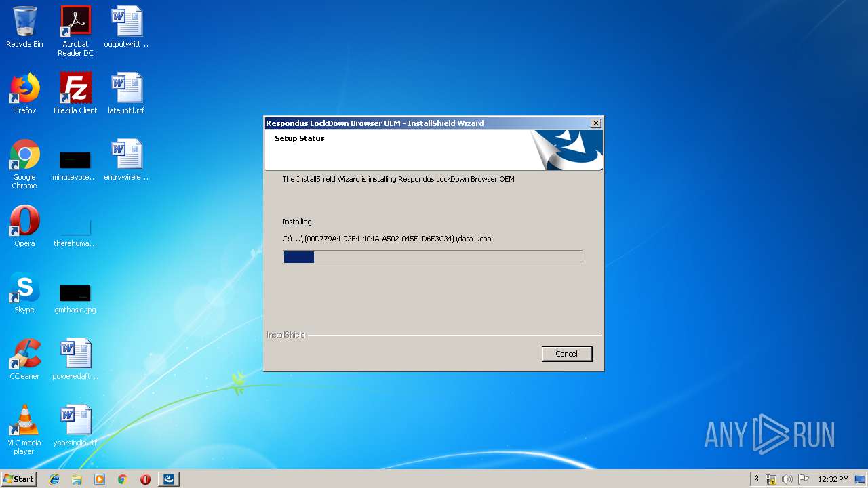This screenshot has width=868, height=488.
Task: Click the installation progress bar
Action: (433, 257)
